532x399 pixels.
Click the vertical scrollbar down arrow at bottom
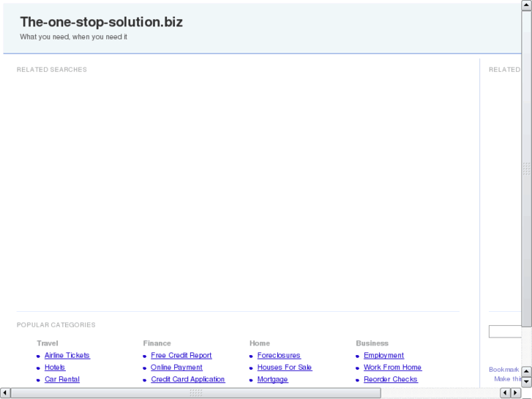pyautogui.click(x=526, y=382)
